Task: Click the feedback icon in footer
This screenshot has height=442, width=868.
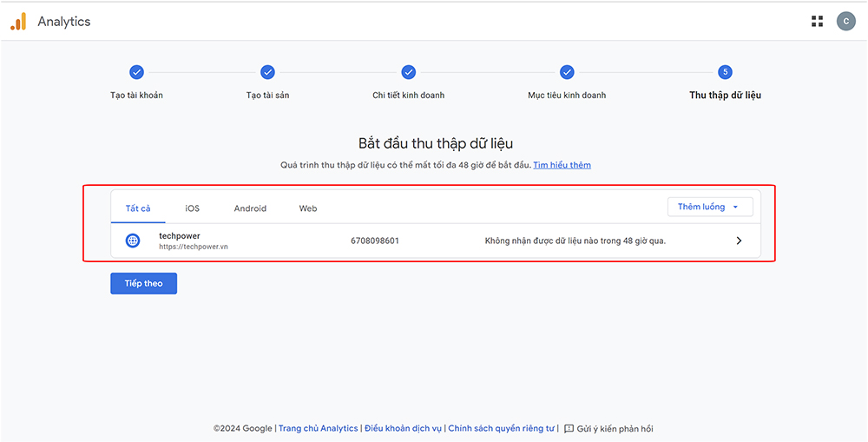Action: pos(569,429)
